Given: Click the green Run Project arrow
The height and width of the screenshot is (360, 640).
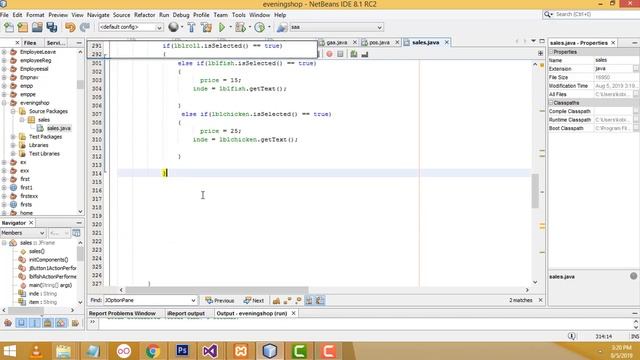Looking at the screenshot, I should click(222, 27).
